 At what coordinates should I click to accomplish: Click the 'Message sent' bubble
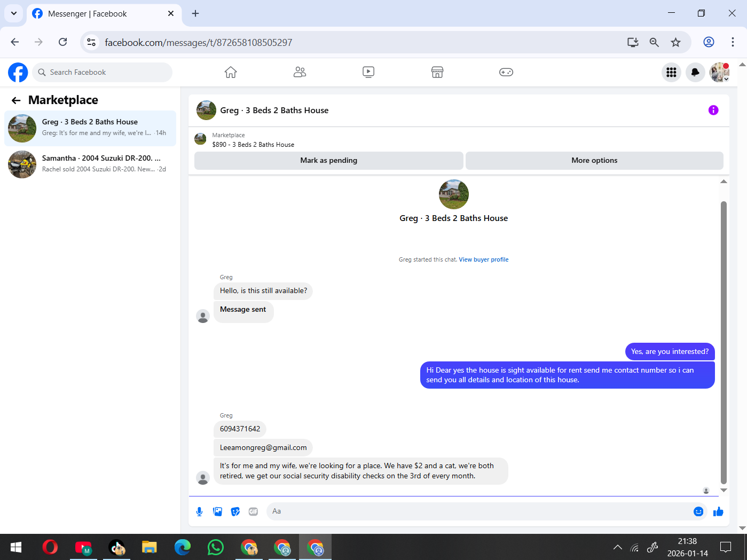click(243, 312)
